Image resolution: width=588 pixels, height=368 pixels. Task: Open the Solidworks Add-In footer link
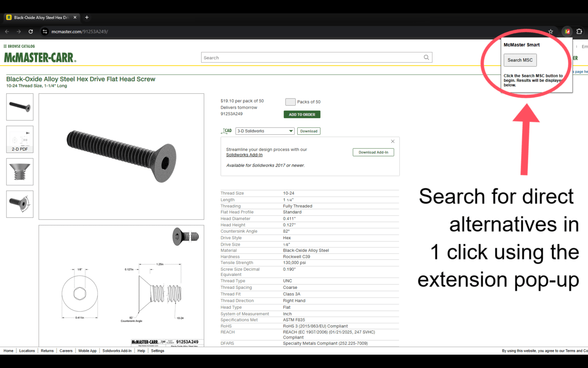(117, 351)
